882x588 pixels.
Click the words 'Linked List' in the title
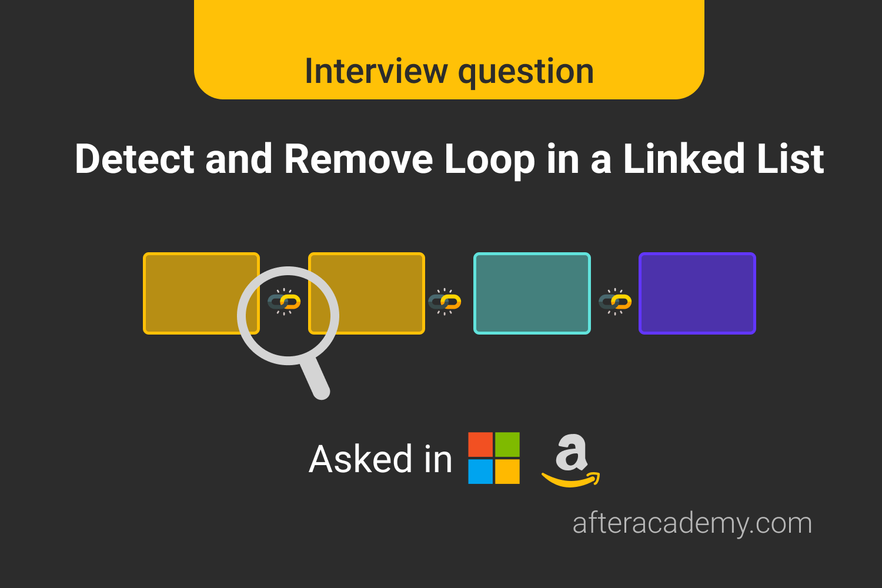(723, 159)
